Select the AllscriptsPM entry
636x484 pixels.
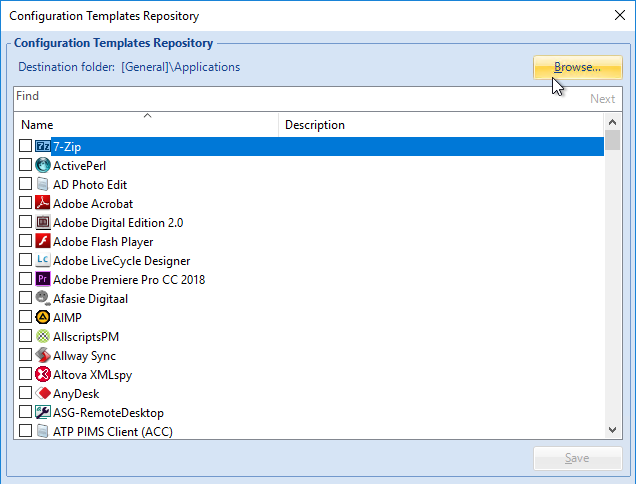[x=86, y=337]
